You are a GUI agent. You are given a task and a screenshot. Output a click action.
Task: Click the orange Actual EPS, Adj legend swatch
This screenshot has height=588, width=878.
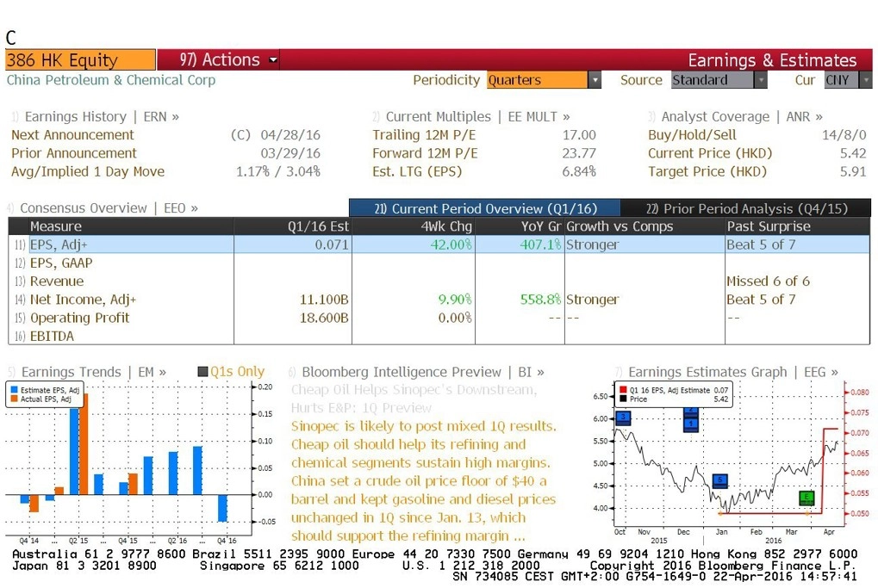(x=14, y=399)
